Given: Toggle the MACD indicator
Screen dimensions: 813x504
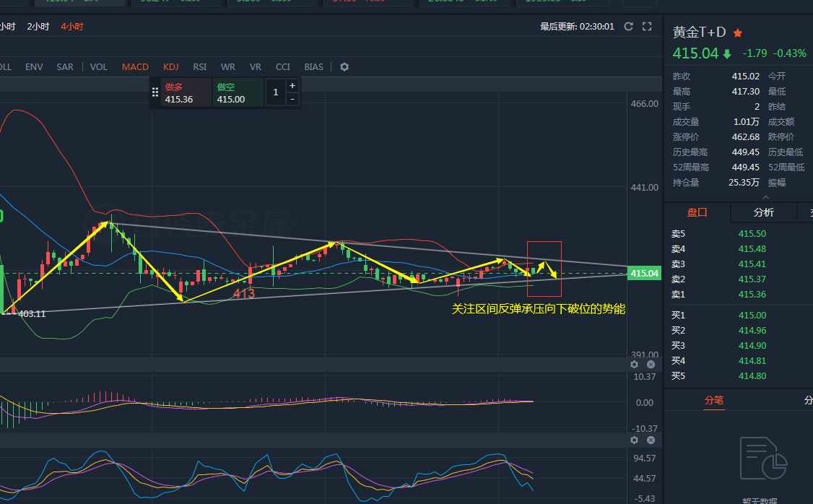Looking at the screenshot, I should tap(135, 67).
